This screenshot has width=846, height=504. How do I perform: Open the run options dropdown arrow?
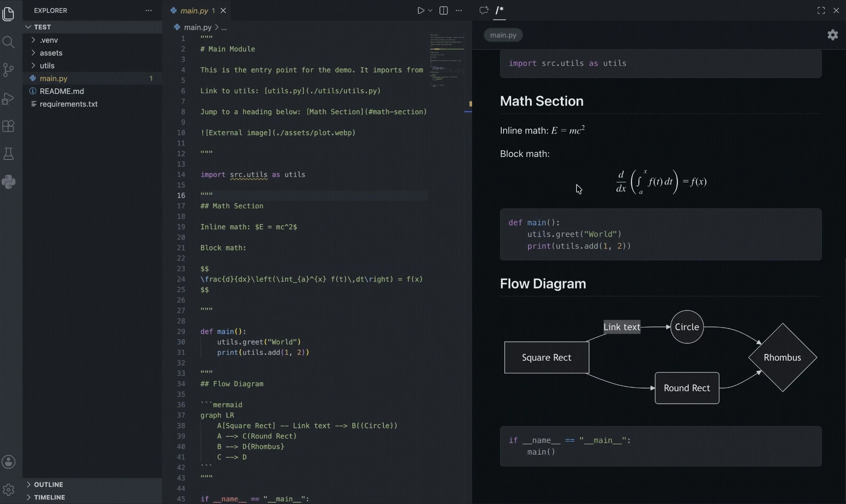click(430, 10)
